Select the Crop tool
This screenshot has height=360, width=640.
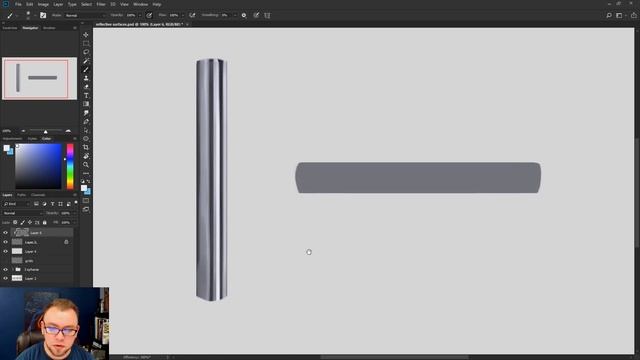click(86, 147)
